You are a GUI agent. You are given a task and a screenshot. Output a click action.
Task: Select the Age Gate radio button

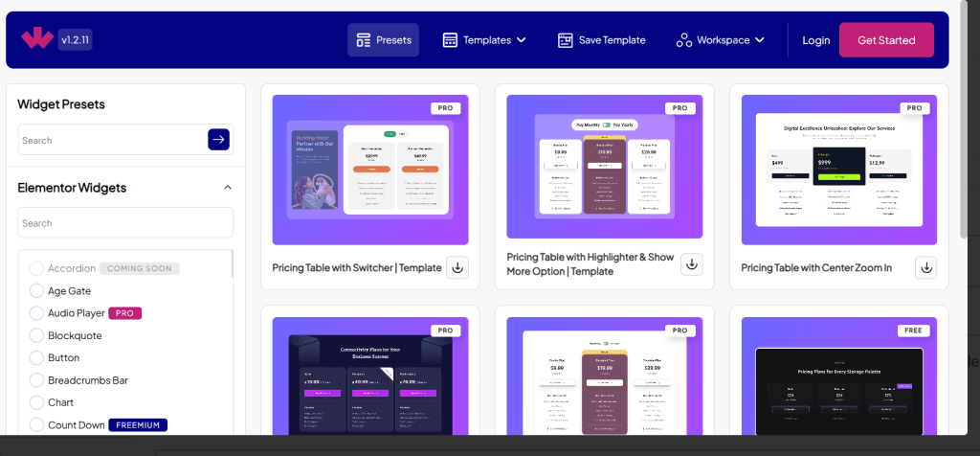click(37, 291)
